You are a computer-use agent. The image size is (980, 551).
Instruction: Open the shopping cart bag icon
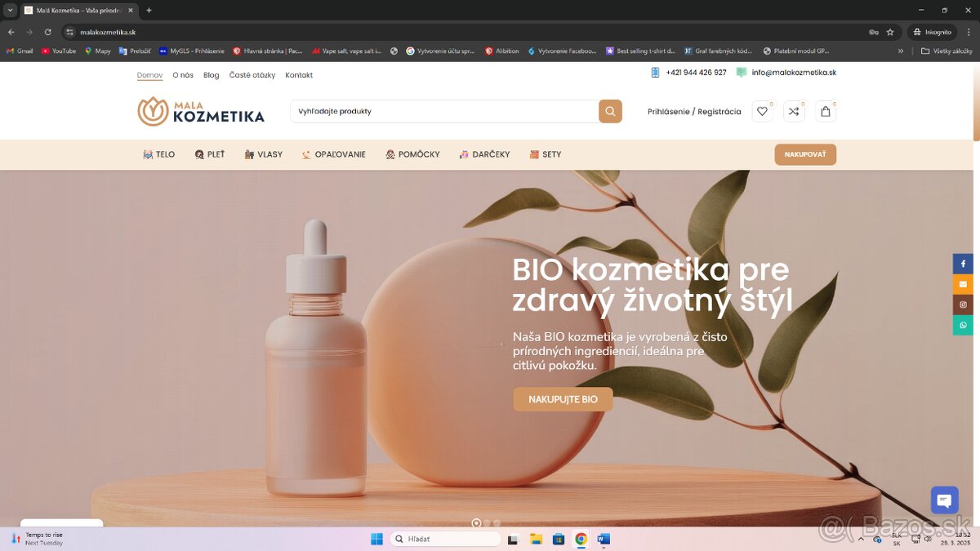tap(826, 112)
